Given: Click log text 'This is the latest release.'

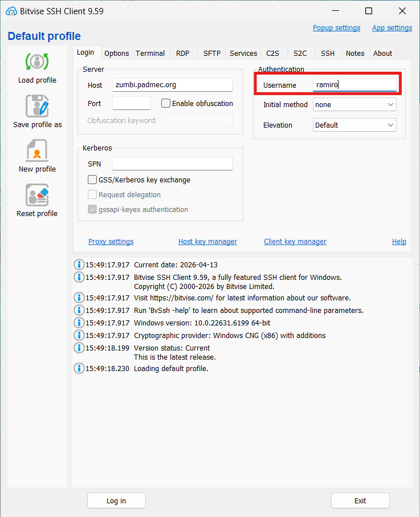Looking at the screenshot, I should pyautogui.click(x=175, y=357).
